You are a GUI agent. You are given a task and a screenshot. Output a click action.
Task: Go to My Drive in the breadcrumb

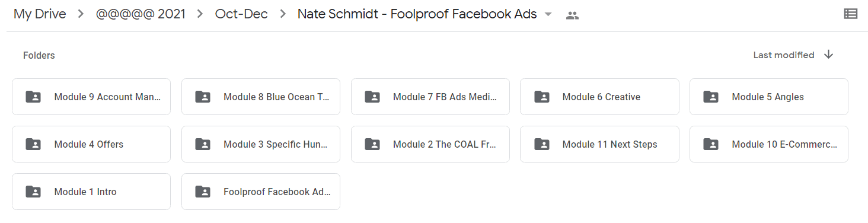(x=40, y=14)
